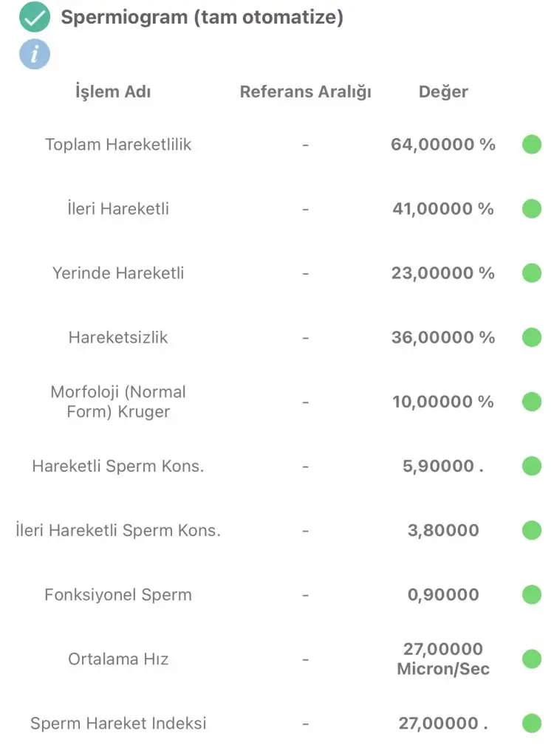551x756 pixels.
Task: Click the Spermiogram (tam otomatize) title
Action: tap(202, 18)
